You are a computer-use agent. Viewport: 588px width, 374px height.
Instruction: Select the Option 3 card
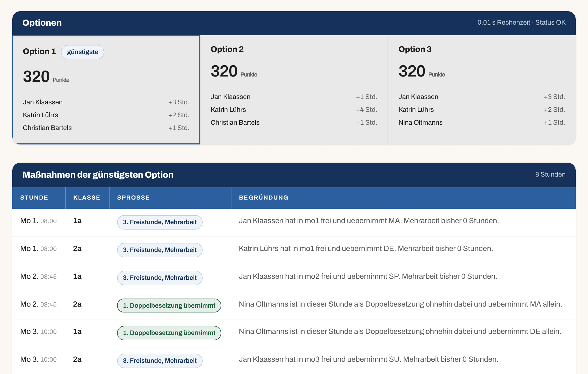(482, 90)
